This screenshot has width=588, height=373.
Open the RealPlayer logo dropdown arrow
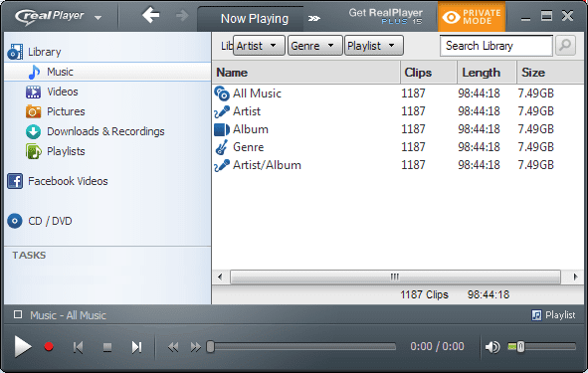98,18
